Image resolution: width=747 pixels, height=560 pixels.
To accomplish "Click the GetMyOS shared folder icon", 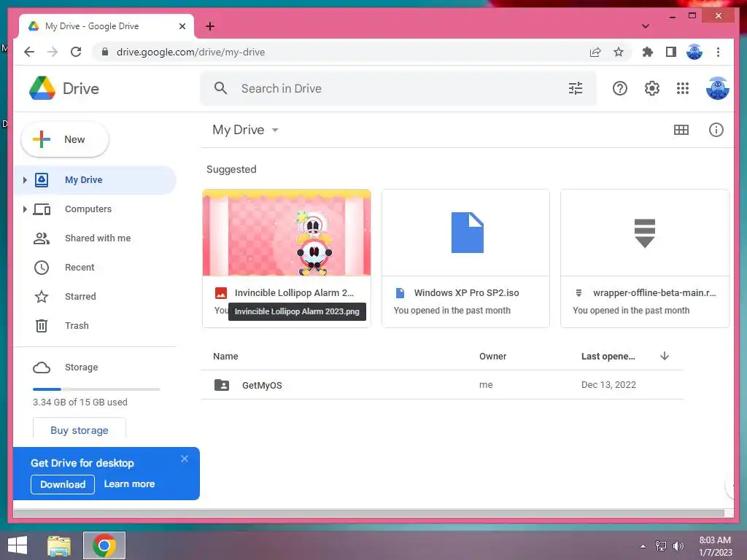I will pyautogui.click(x=222, y=385).
